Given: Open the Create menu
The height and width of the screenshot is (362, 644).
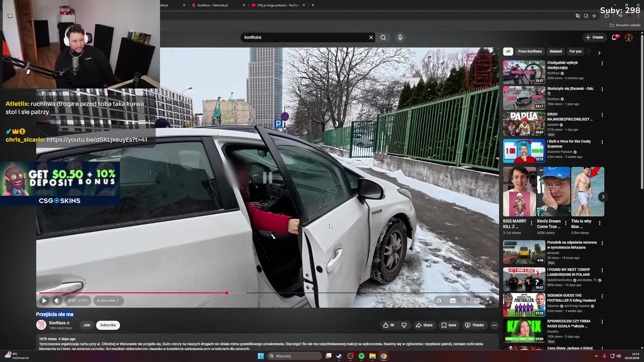Looking at the screenshot, I should pyautogui.click(x=594, y=37).
